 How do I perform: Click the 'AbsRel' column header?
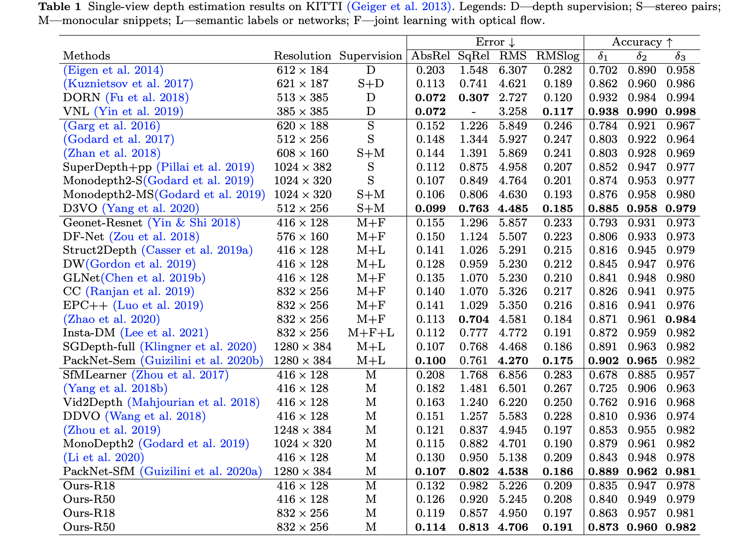click(x=431, y=56)
